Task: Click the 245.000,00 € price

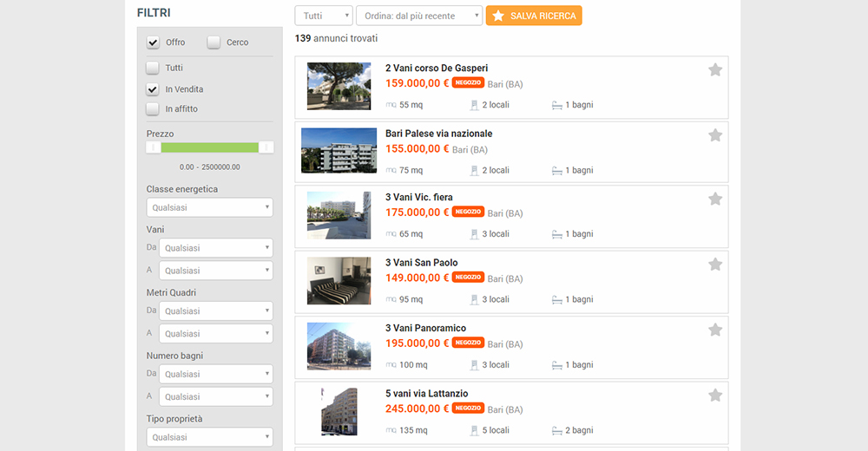Action: click(417, 409)
